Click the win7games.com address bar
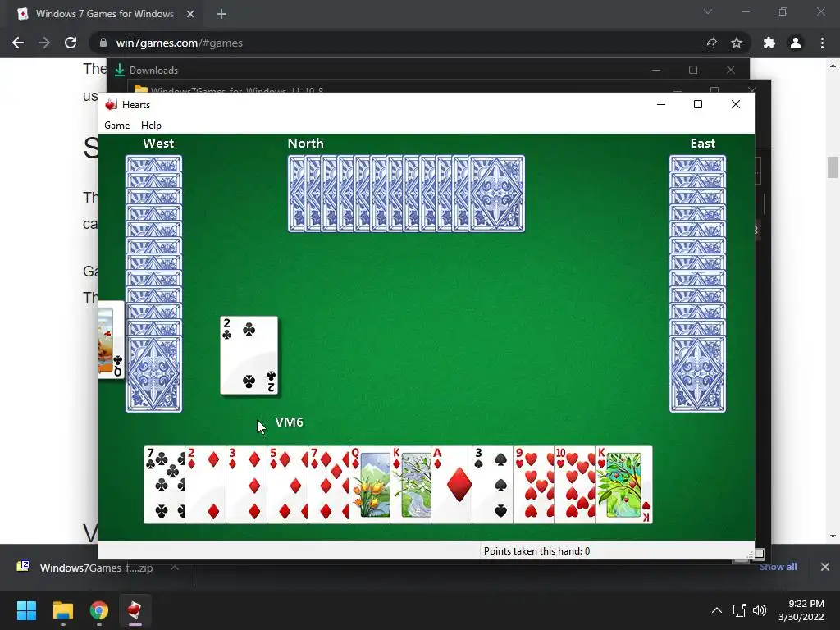The height and width of the screenshot is (630, 840). tap(396, 43)
